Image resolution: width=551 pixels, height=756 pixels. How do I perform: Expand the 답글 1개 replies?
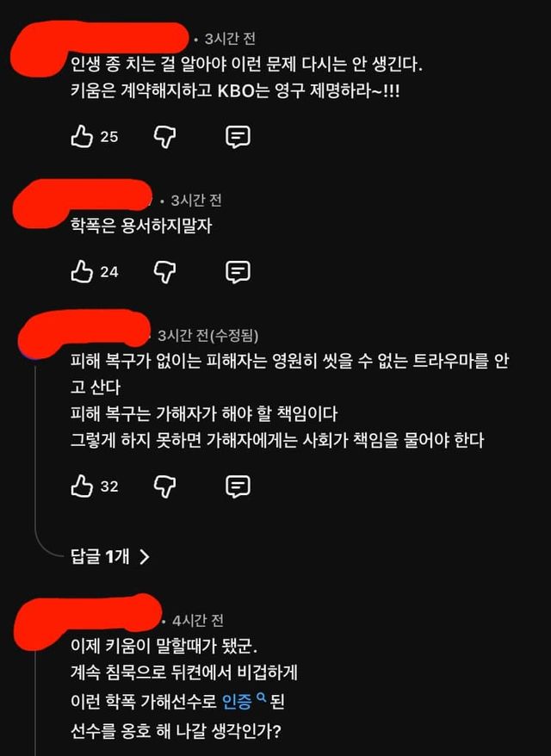click(x=110, y=556)
